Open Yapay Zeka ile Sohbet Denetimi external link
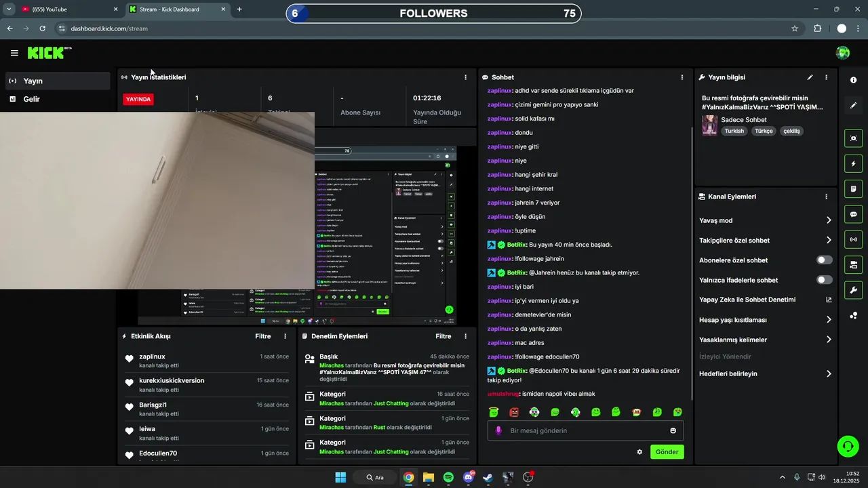 tap(829, 300)
